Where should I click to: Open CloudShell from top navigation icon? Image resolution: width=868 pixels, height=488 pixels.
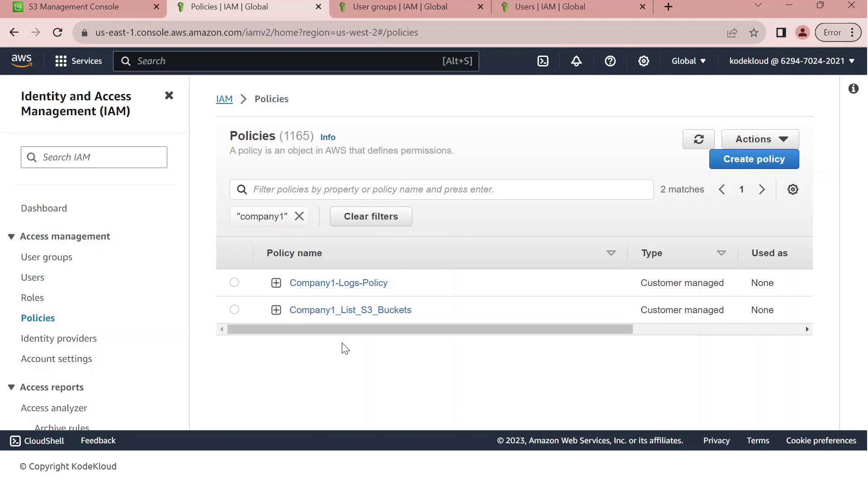point(543,61)
